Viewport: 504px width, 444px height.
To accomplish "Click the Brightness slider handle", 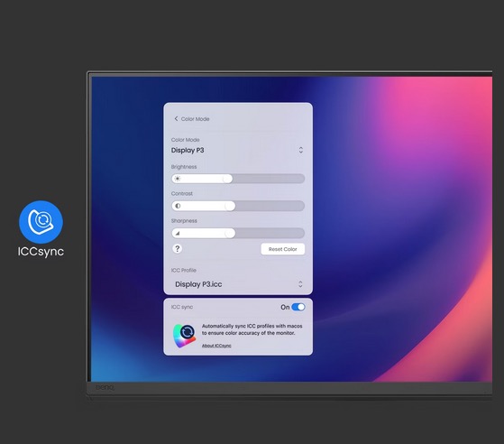I will 227,179.
